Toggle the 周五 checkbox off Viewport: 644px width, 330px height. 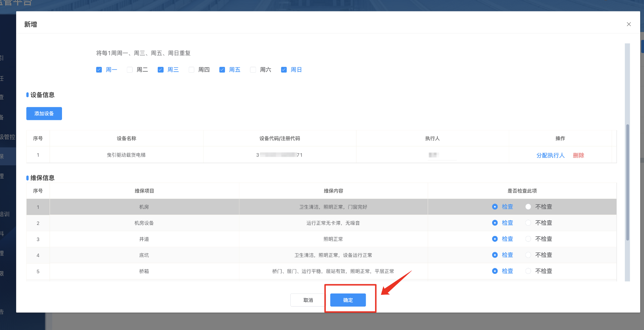click(x=222, y=70)
